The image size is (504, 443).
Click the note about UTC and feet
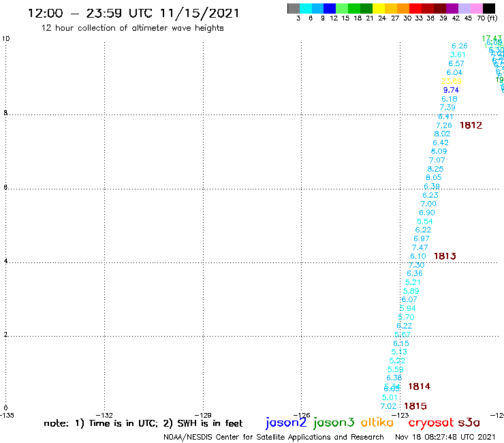coord(143,423)
